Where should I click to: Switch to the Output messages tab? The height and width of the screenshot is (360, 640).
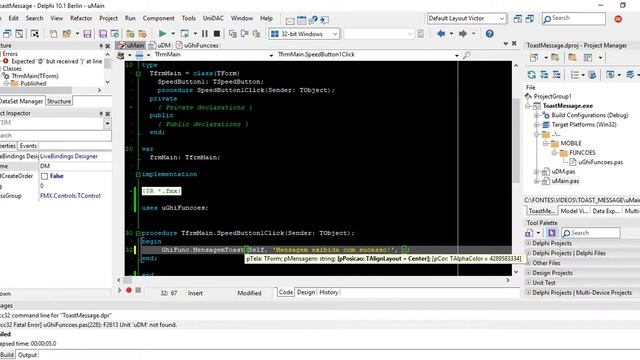(x=27, y=355)
